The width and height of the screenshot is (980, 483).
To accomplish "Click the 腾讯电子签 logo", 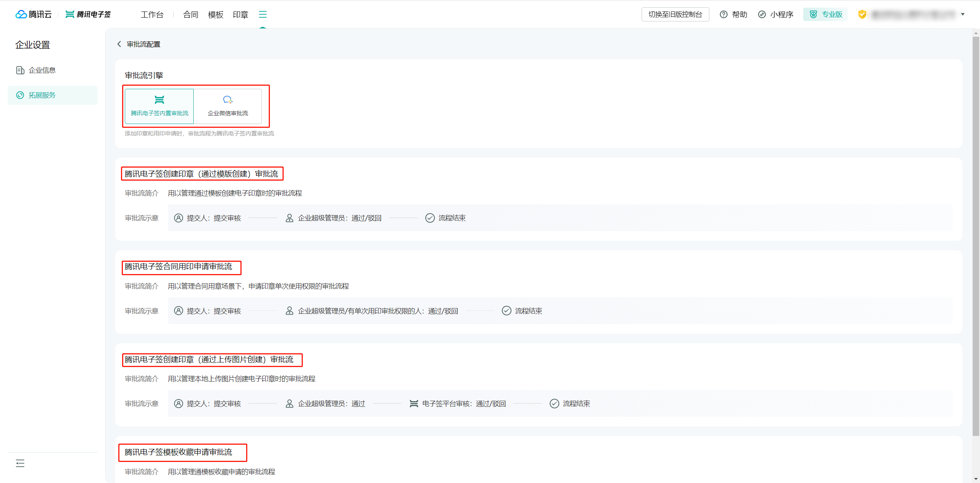I will pyautogui.click(x=88, y=15).
